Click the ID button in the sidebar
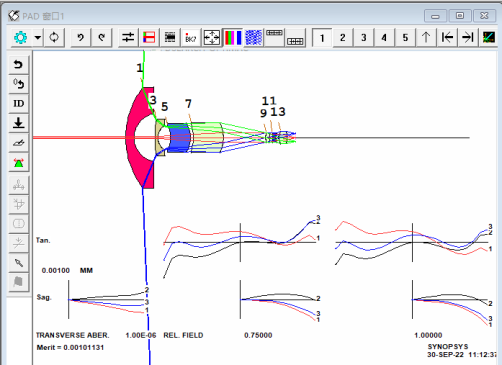The image size is (502, 365). (19, 103)
